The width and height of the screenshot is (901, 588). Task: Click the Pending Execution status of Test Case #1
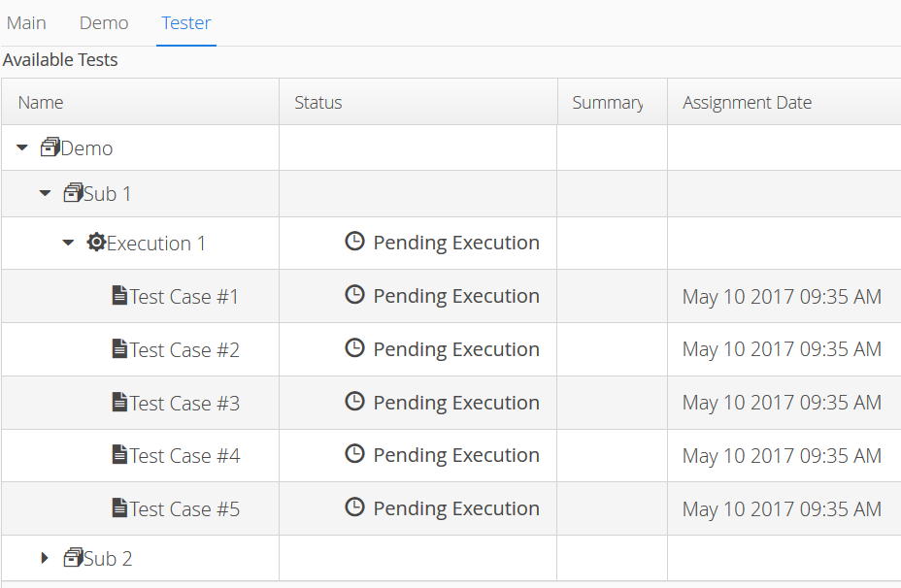(x=456, y=296)
